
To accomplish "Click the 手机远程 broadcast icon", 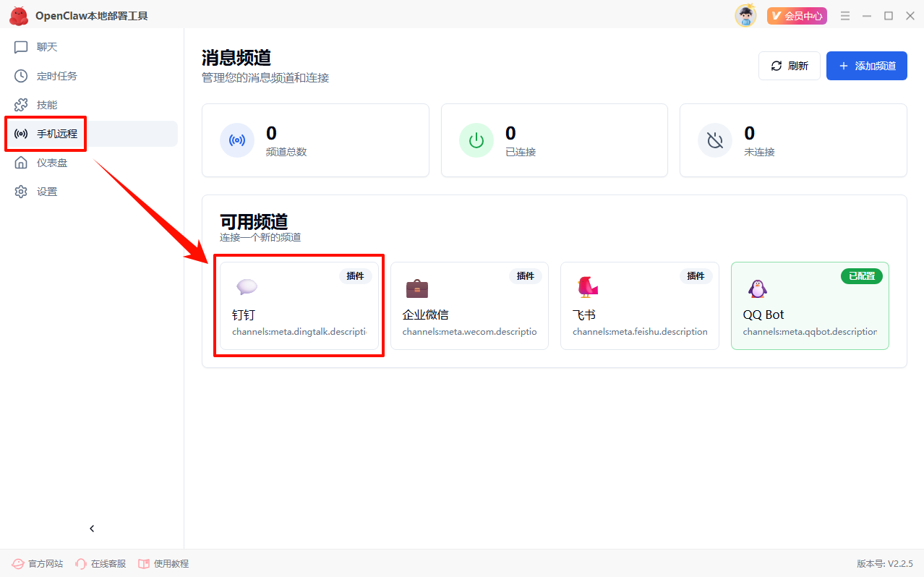I will 21,134.
